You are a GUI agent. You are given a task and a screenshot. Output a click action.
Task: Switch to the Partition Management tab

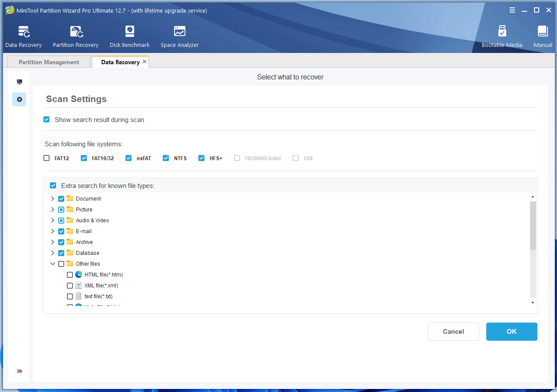(49, 62)
